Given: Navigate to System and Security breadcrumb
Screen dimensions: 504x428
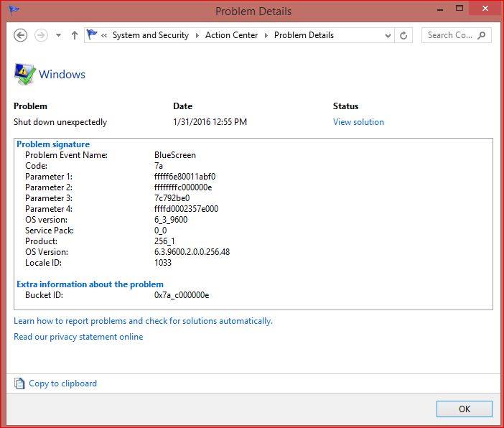Looking at the screenshot, I should coord(151,35).
